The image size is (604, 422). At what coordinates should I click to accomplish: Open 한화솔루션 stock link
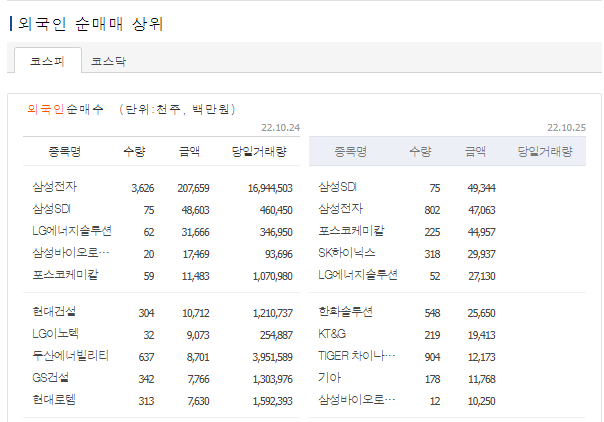[x=346, y=311]
